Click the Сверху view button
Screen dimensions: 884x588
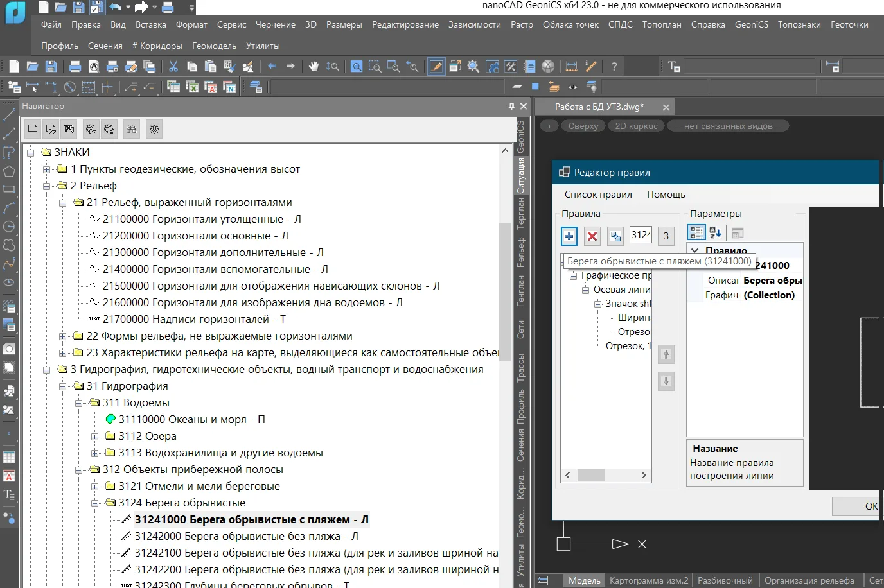coord(583,126)
